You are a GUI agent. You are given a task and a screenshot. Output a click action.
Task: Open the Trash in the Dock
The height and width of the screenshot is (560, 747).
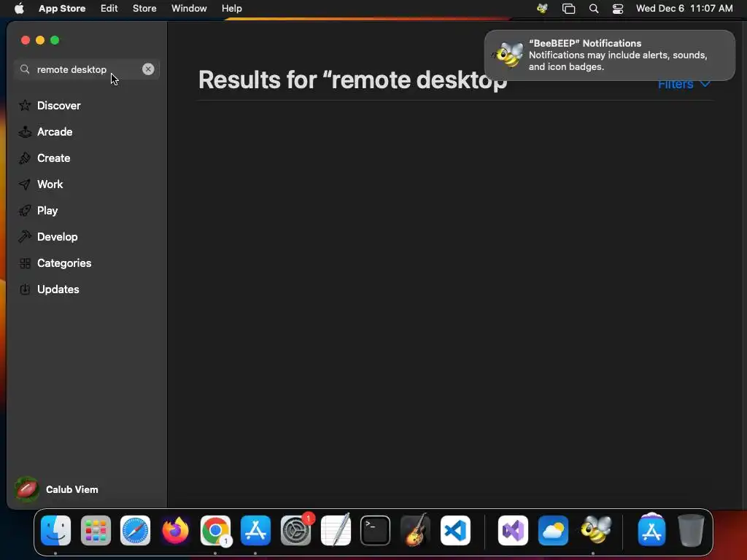tap(692, 530)
